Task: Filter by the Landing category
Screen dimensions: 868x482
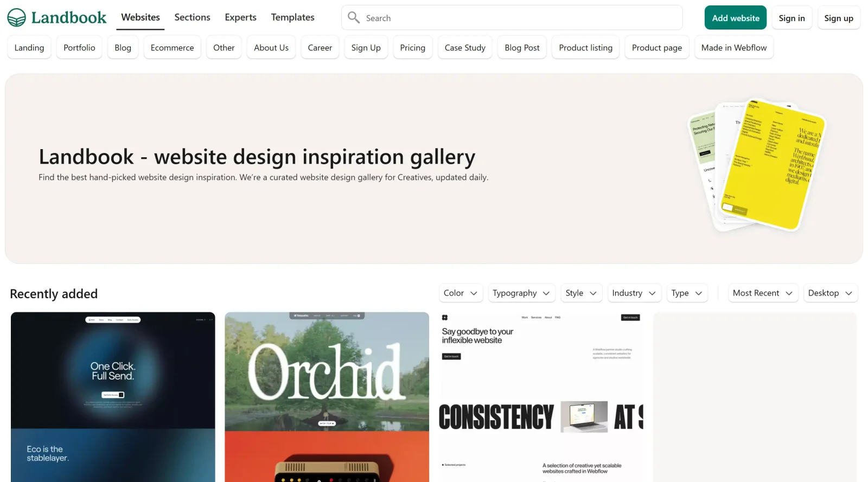Action: pos(29,48)
